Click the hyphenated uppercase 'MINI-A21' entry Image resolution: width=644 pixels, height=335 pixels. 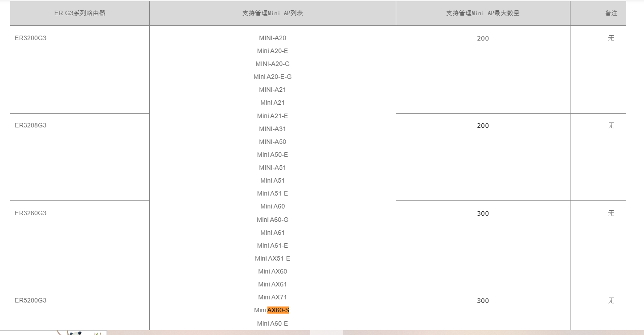273,90
